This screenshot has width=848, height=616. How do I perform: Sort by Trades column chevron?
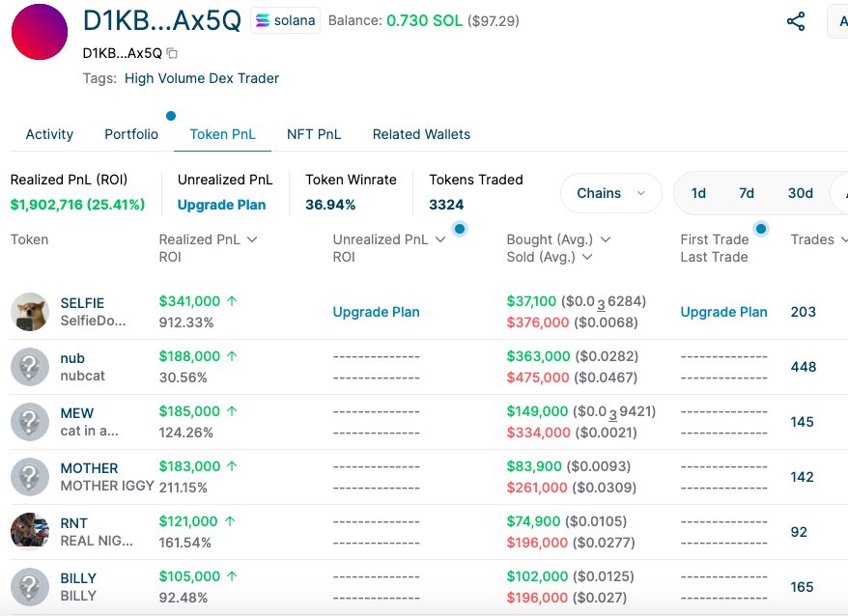click(x=844, y=239)
